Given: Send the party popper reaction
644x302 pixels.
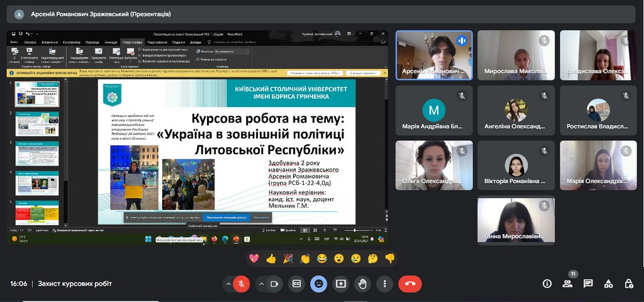Looking at the screenshot, I should point(288,259).
